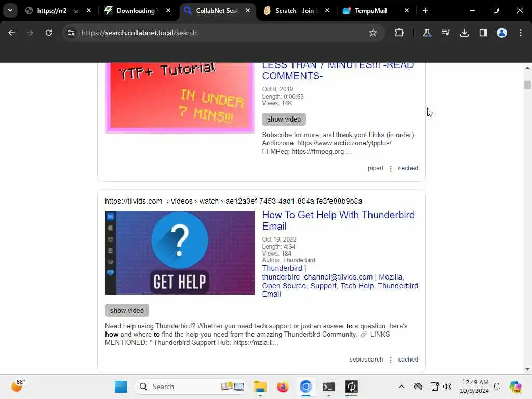This screenshot has width=532, height=399.
Task: Open cached link for Thunderbird result
Action: tap(408, 360)
